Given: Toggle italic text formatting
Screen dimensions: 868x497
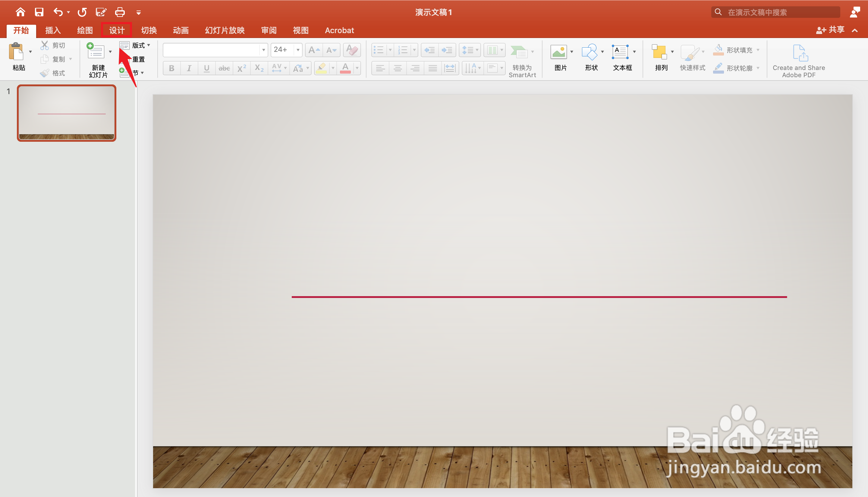Looking at the screenshot, I should 189,68.
